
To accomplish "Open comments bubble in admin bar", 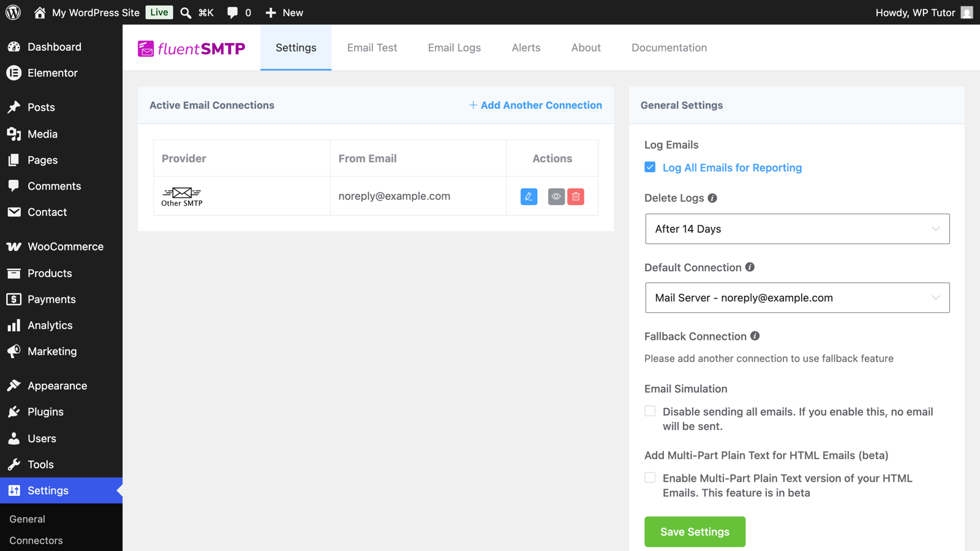I will pyautogui.click(x=232, y=12).
